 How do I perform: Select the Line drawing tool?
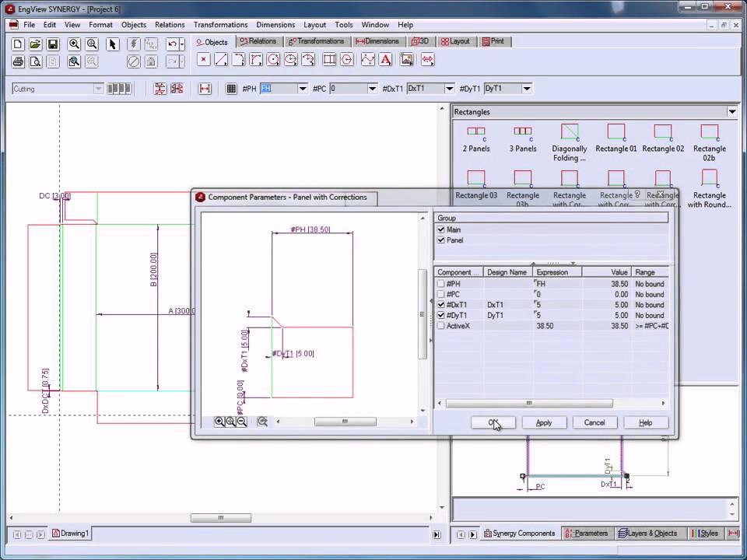(x=220, y=60)
